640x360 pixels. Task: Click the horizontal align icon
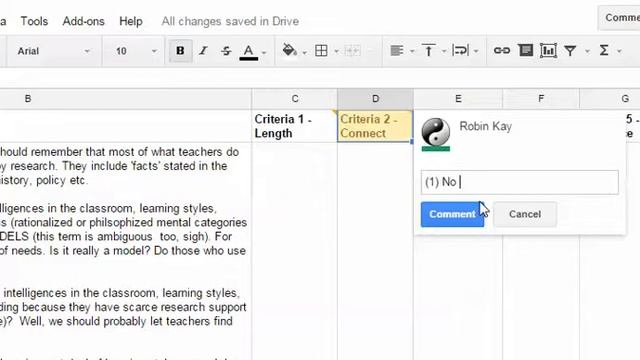point(397,51)
